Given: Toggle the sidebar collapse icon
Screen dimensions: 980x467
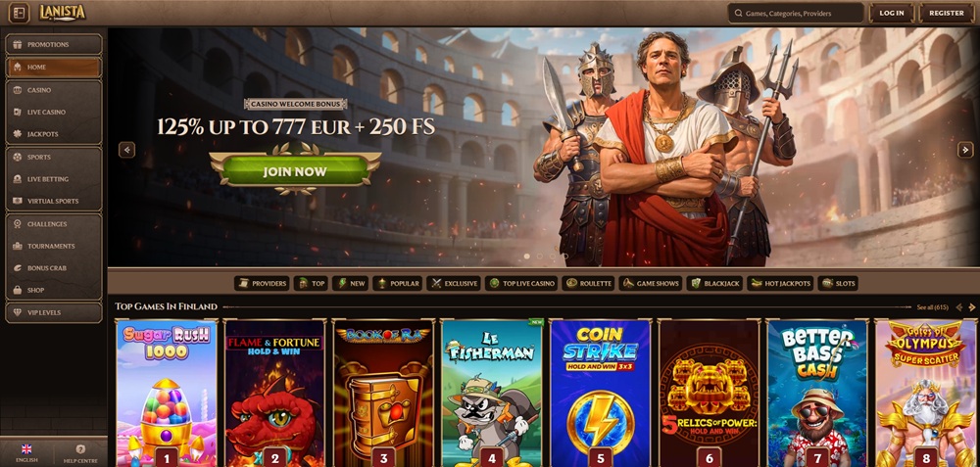Looking at the screenshot, I should coord(19,13).
